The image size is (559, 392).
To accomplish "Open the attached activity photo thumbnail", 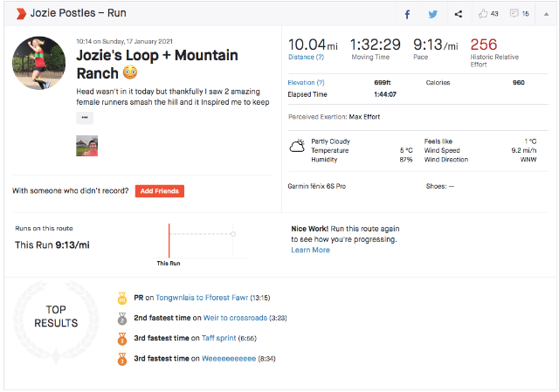I will click(x=86, y=146).
